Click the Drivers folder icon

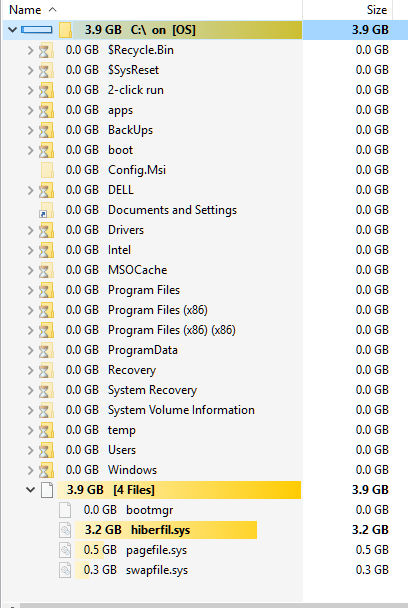click(x=46, y=230)
